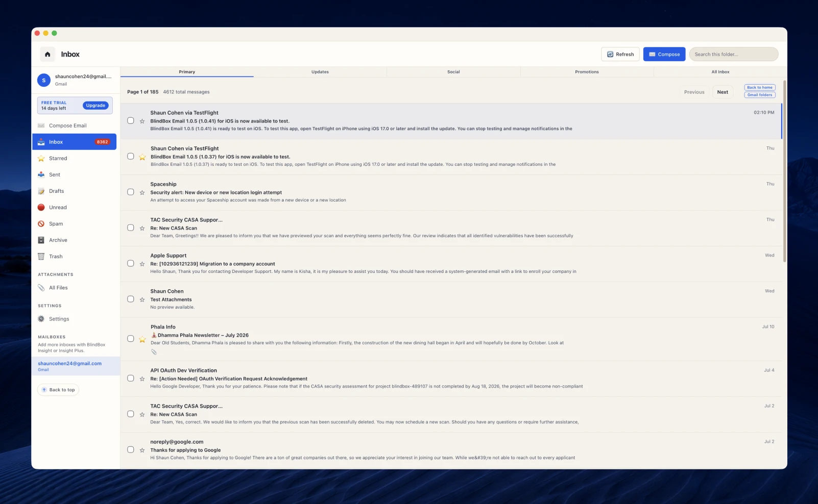Click the Search this folder field
Image resolution: width=818 pixels, height=504 pixels.
734,54
